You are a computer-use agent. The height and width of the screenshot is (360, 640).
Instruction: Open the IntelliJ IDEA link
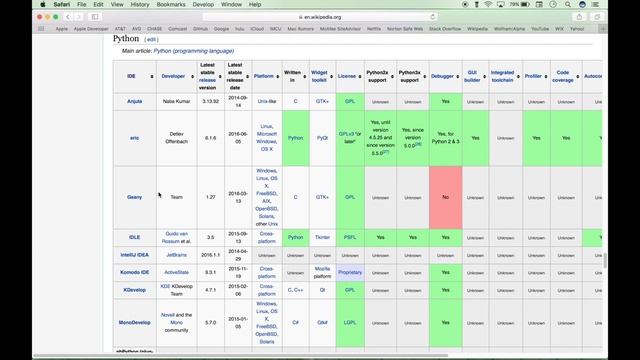tap(135, 255)
